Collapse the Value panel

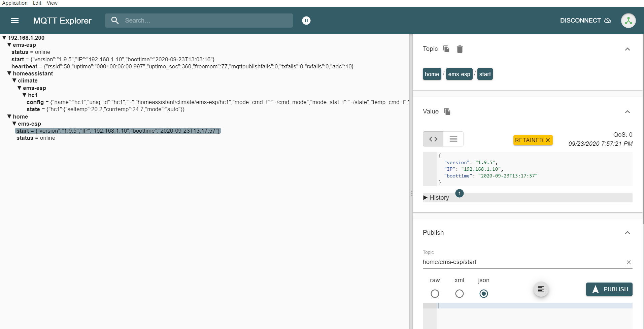[628, 111]
